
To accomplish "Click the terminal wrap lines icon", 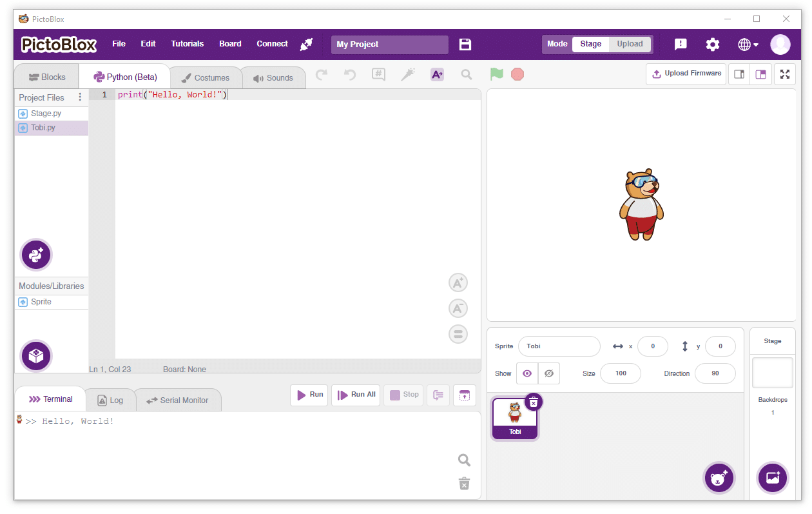I will click(x=438, y=395).
